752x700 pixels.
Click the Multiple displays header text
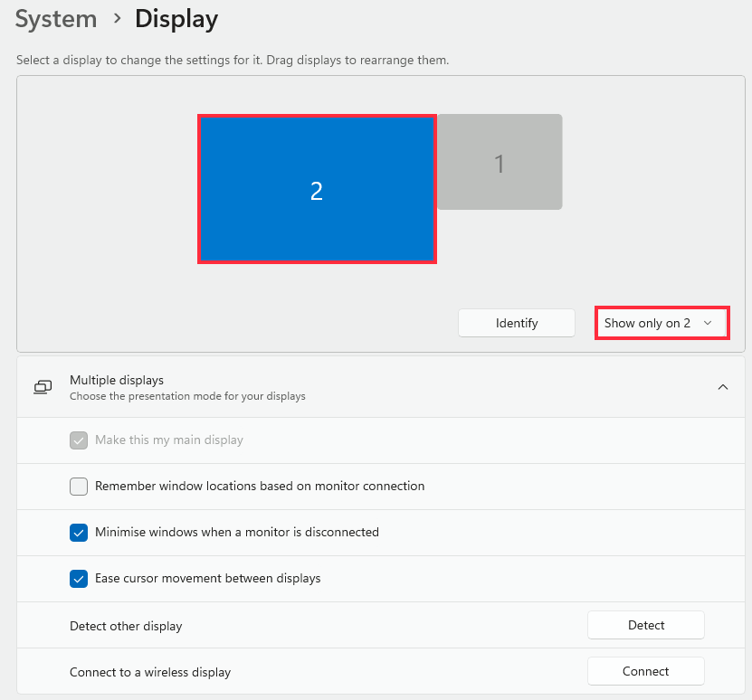pos(117,380)
